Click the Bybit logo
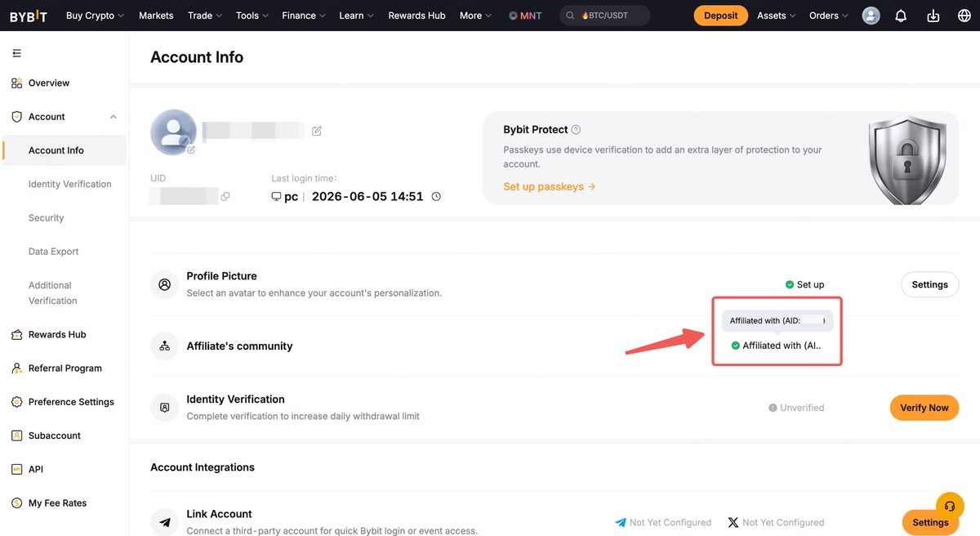The width and height of the screenshot is (980, 536). click(x=29, y=16)
